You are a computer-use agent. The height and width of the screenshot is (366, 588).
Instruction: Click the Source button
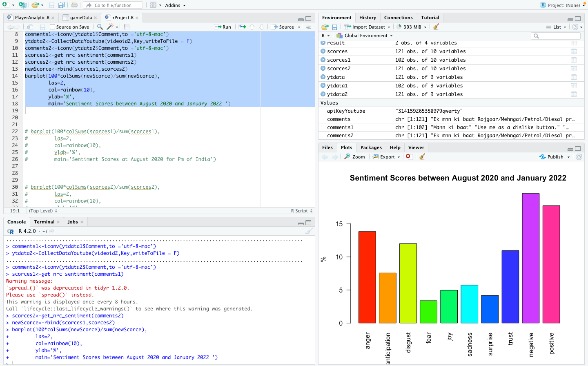point(283,27)
